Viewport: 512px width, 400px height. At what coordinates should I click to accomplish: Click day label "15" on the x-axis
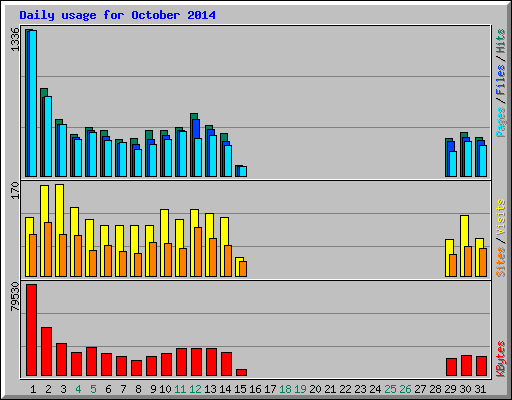click(240, 389)
